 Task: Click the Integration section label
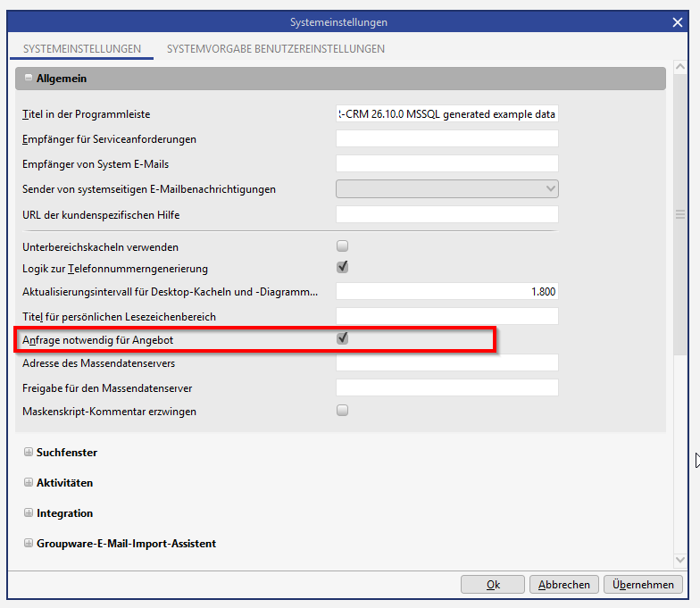point(64,512)
